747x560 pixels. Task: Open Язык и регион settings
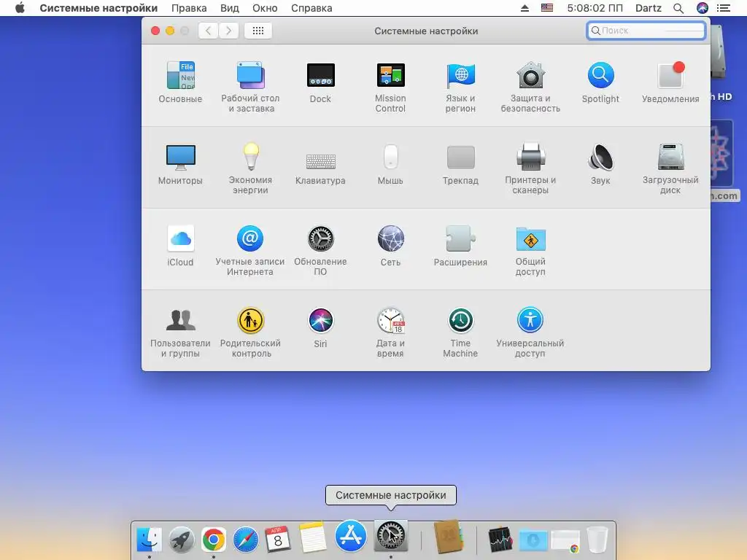[460, 87]
